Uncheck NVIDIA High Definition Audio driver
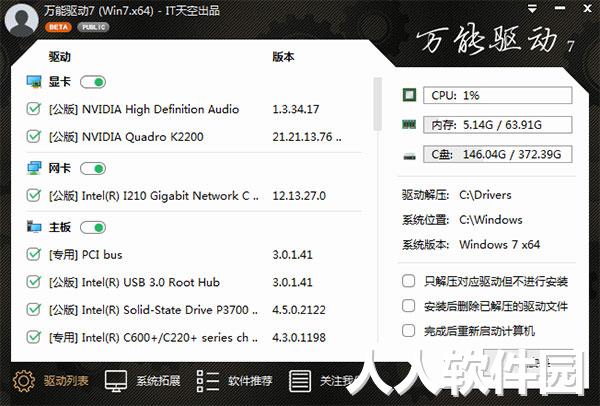The height and width of the screenshot is (406, 600). [34, 109]
